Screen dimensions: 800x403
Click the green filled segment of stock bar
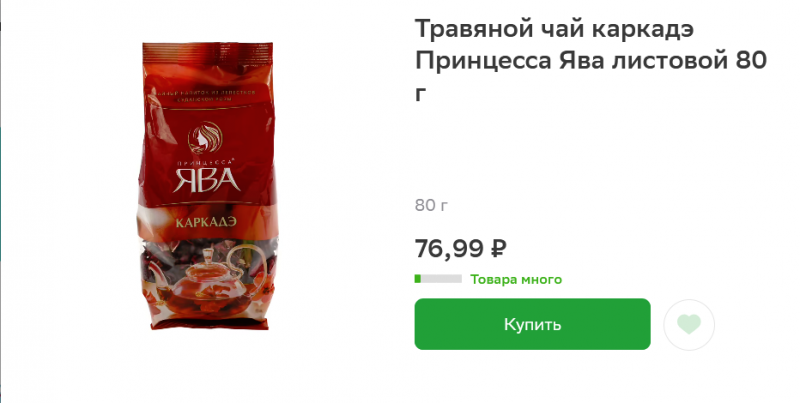click(418, 279)
